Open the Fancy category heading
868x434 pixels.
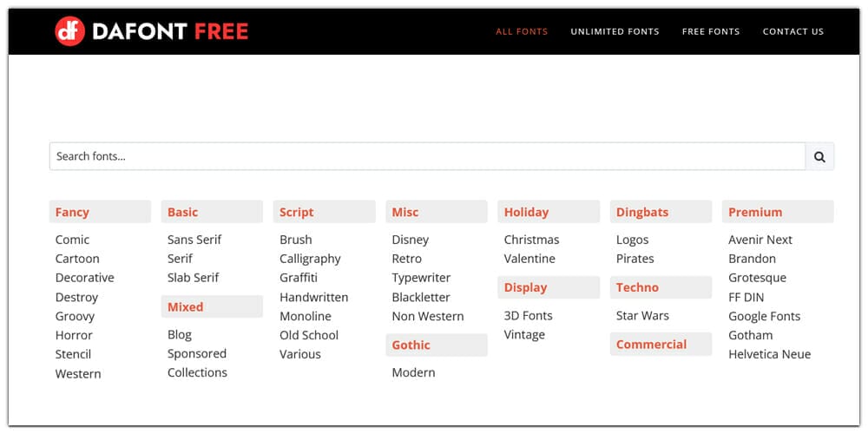tap(72, 212)
